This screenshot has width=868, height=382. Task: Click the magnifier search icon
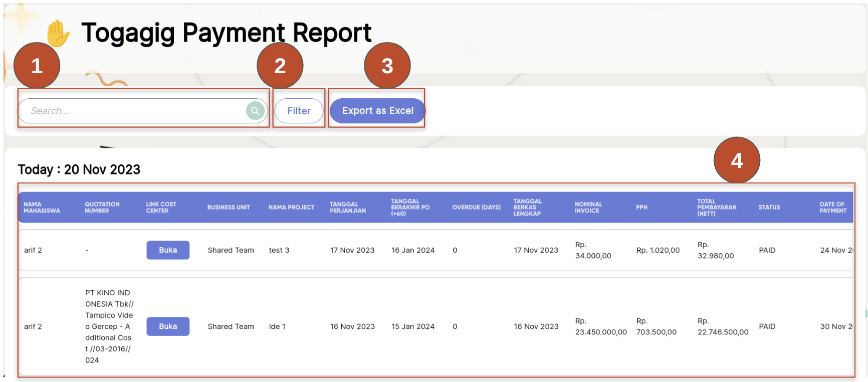point(255,111)
